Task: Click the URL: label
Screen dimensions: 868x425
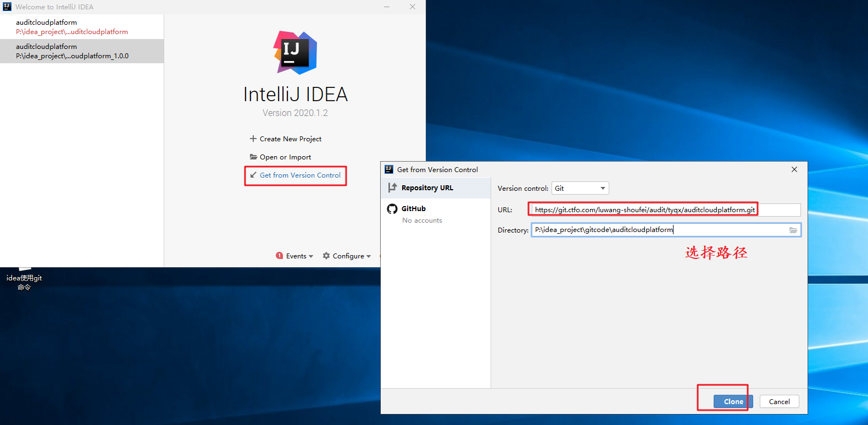Action: pos(505,209)
